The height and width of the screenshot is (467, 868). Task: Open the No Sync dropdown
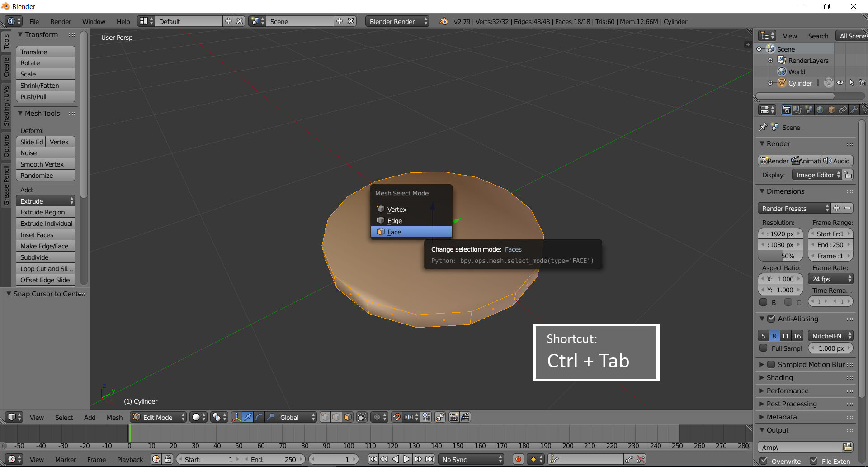471,459
